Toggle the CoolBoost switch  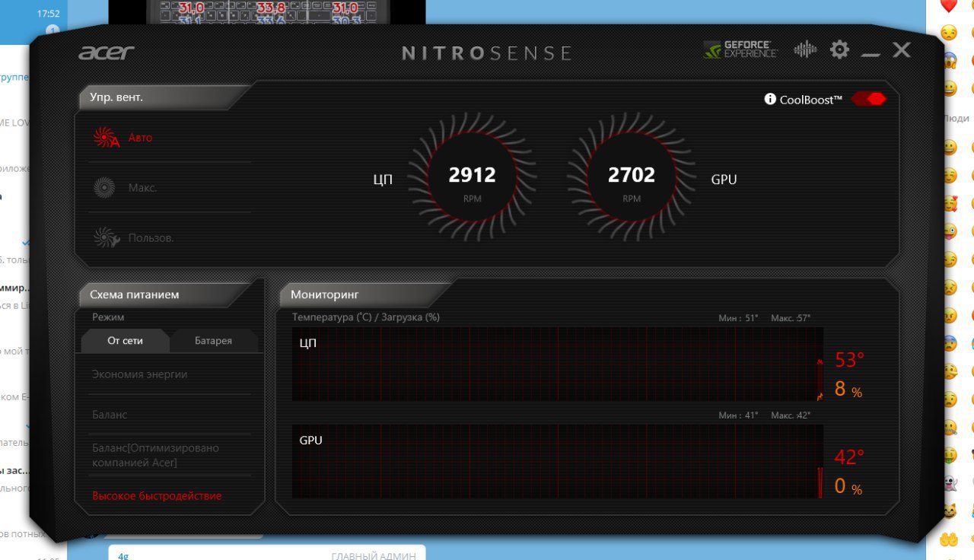(x=869, y=99)
